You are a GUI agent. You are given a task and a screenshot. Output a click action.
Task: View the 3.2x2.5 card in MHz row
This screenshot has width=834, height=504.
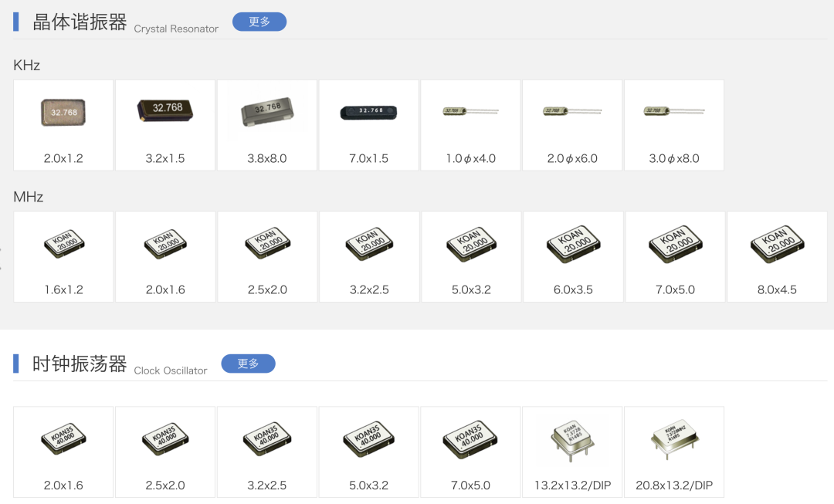pos(369,257)
